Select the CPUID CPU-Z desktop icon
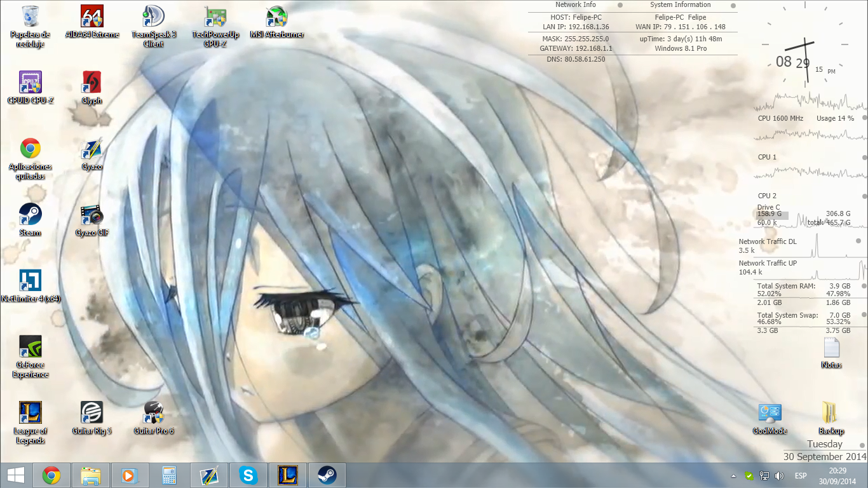 [30, 88]
